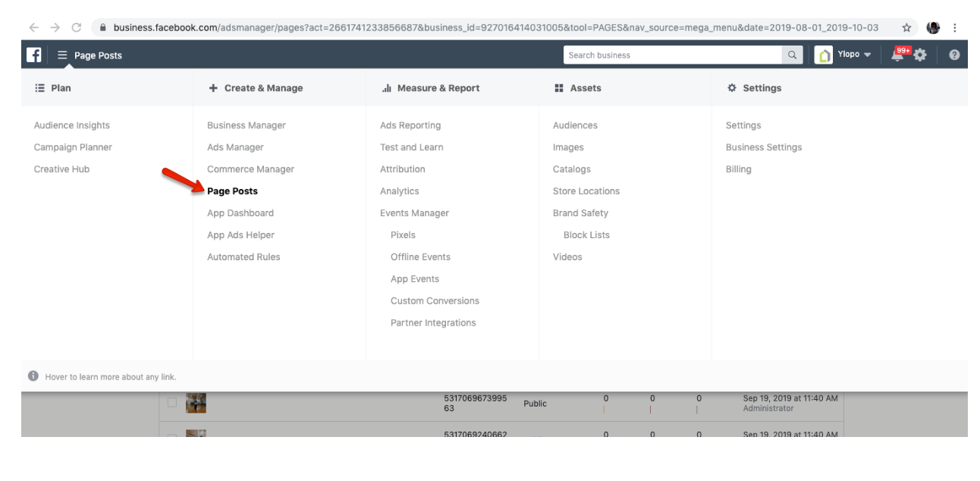Open Ads Manager from Create & Manage

(x=235, y=147)
